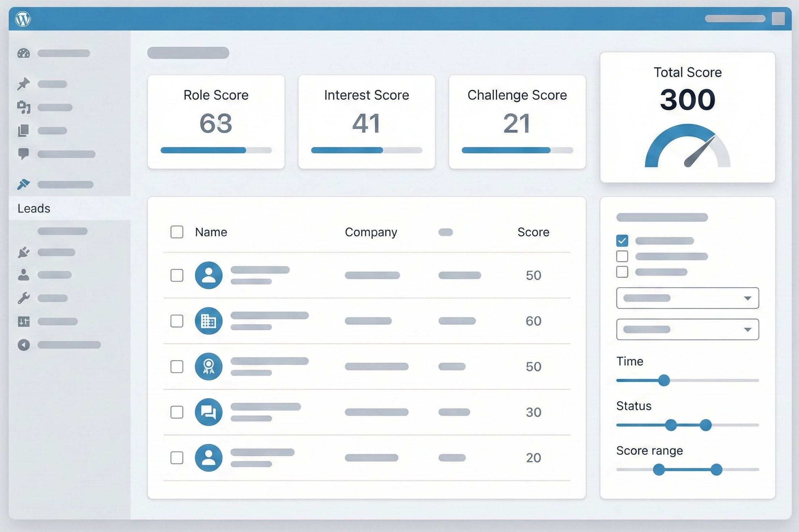The height and width of the screenshot is (532, 799).
Task: Click the Company column header
Action: pyautogui.click(x=371, y=232)
